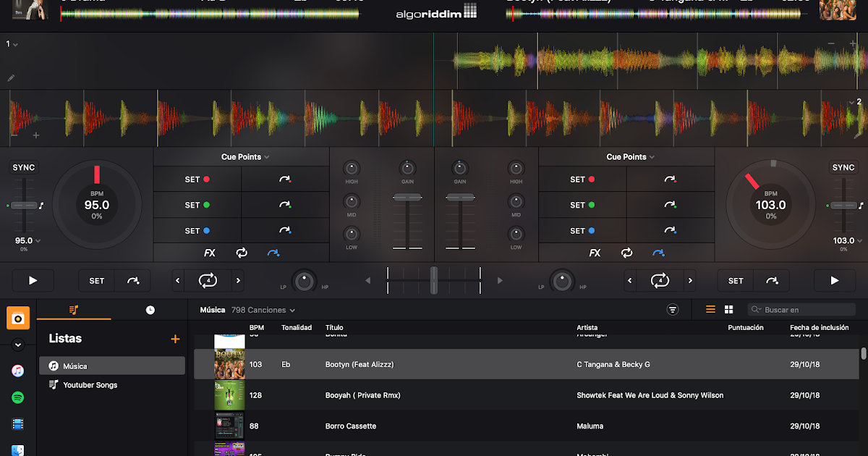Open deck 2 waveform dropdown

tap(856, 102)
